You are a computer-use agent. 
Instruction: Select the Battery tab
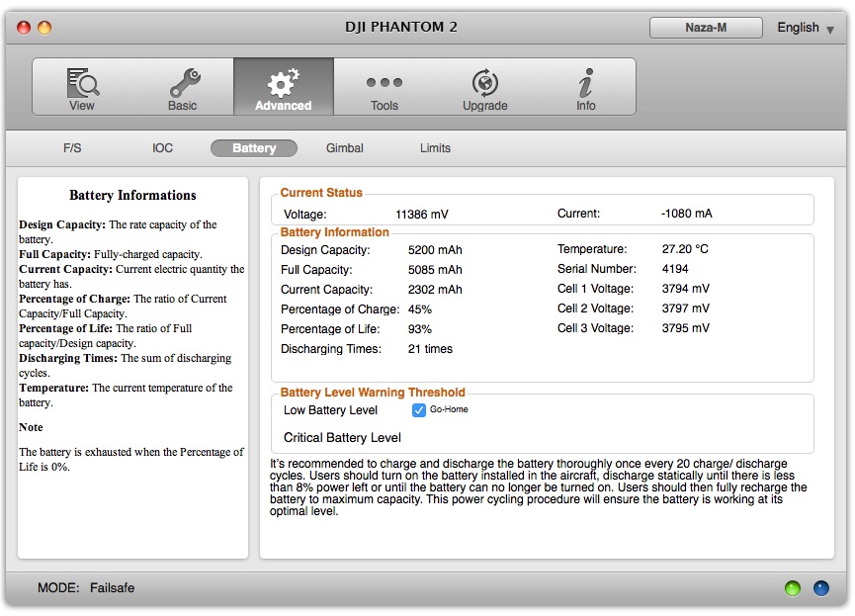click(254, 148)
